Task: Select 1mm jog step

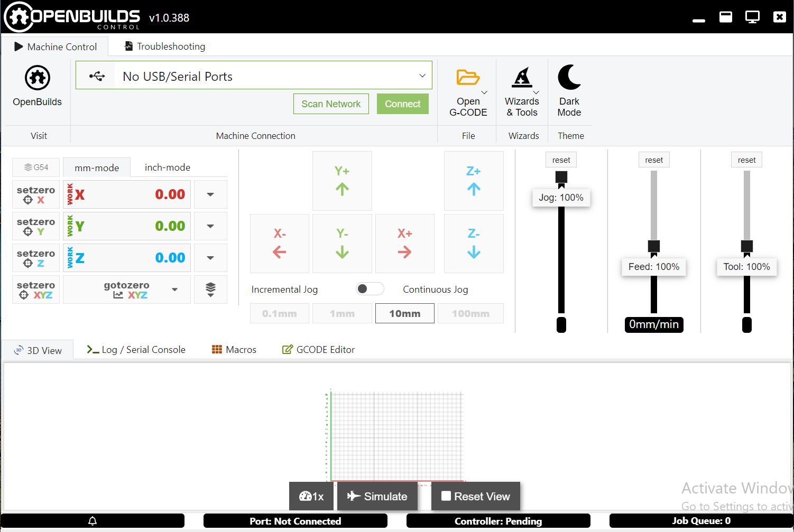Action: coord(342,313)
